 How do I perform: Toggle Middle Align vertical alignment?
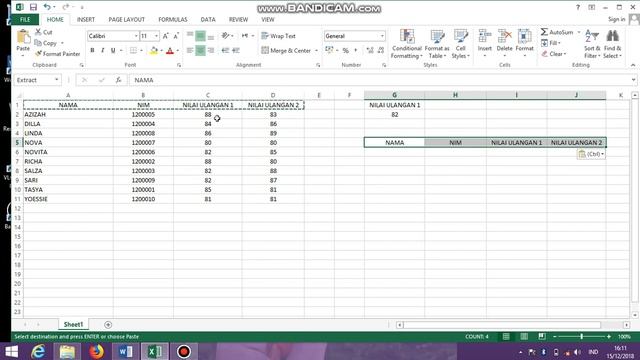tap(200, 36)
